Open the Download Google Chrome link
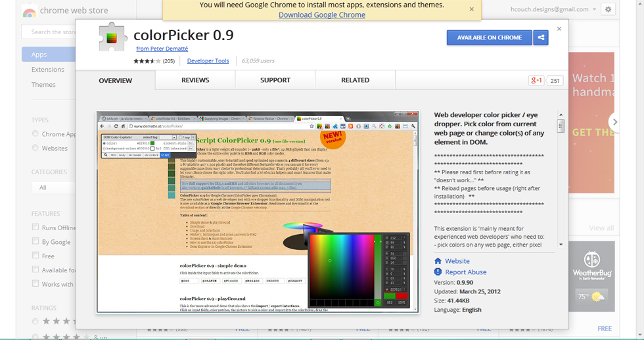Image resolution: width=644 pixels, height=340 pixels. (x=322, y=15)
